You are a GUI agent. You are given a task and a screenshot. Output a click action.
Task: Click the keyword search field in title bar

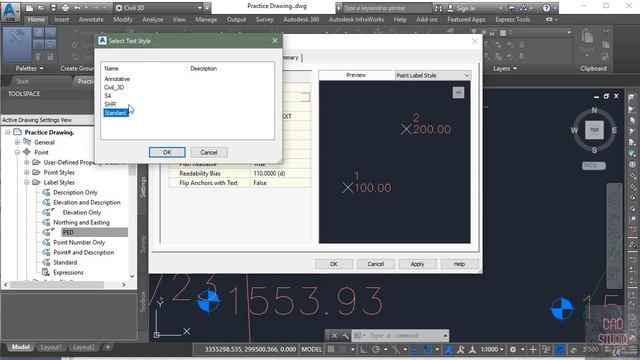[386, 8]
